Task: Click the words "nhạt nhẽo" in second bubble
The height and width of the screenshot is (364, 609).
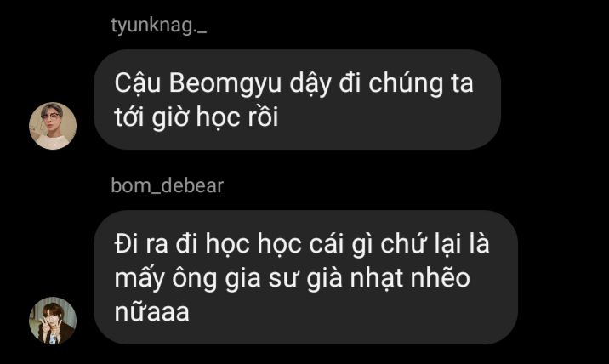Action: click(410, 279)
